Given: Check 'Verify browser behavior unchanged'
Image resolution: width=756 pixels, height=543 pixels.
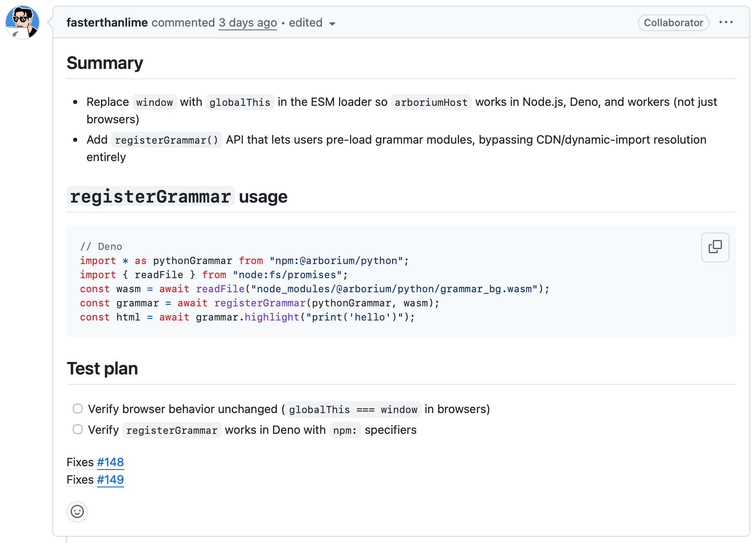Looking at the screenshot, I should (x=78, y=408).
